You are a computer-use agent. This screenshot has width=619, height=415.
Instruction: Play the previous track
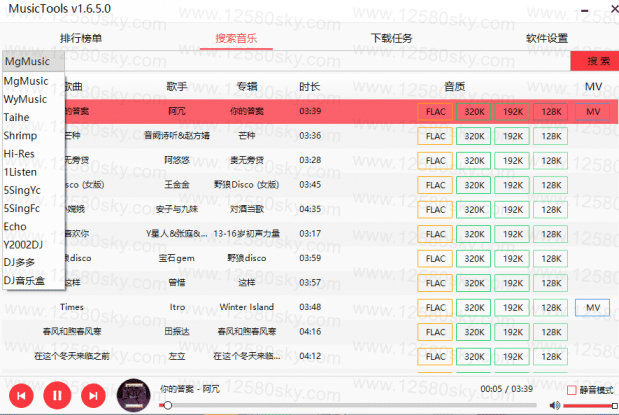coord(21,395)
